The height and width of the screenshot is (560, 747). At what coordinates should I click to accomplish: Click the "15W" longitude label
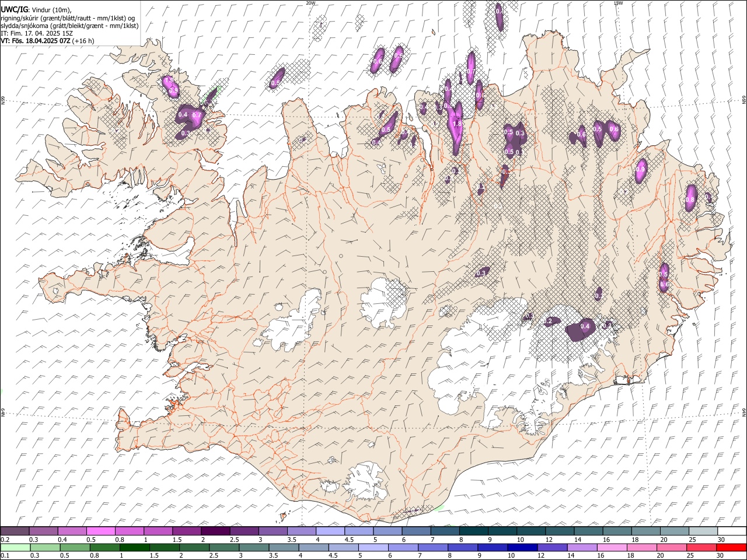pyautogui.click(x=618, y=3)
